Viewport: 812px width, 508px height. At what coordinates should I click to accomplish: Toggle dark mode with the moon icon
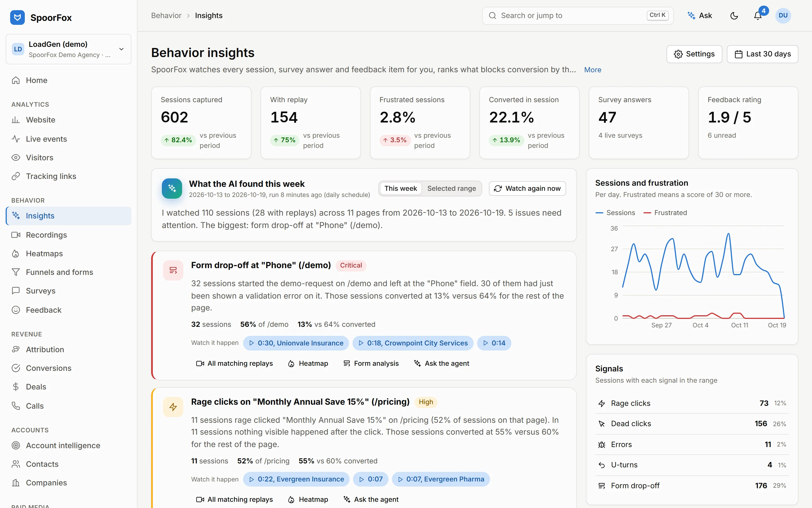click(x=734, y=16)
